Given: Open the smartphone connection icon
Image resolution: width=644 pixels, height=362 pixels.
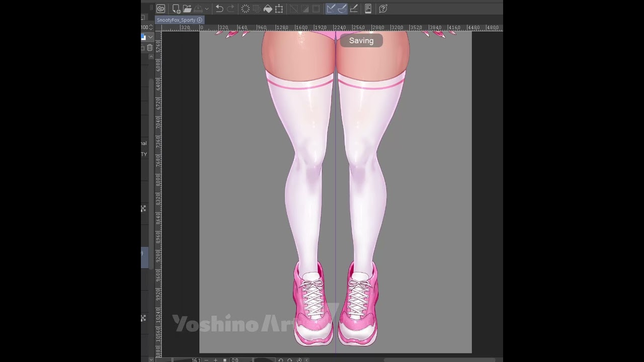Looking at the screenshot, I should (368, 9).
